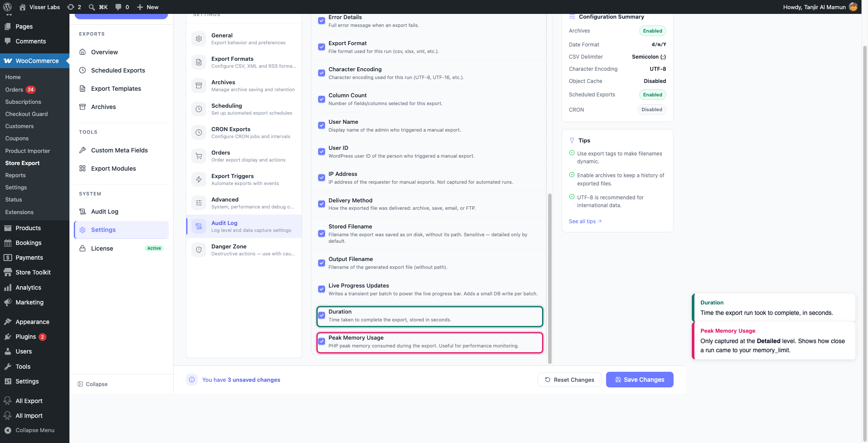The image size is (868, 443).
Task: Click the CRON Exports clock icon
Action: (x=199, y=132)
